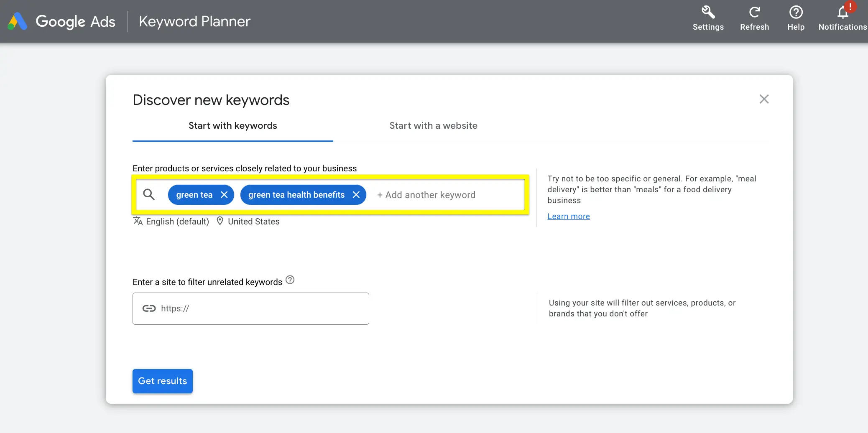Change language English (default)
Screen dimensions: 868x433
(171, 222)
